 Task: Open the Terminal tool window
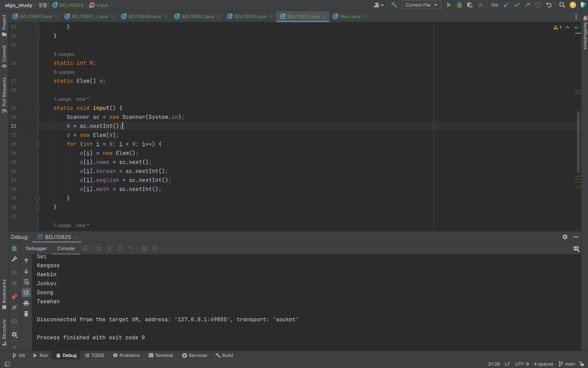pos(161,355)
